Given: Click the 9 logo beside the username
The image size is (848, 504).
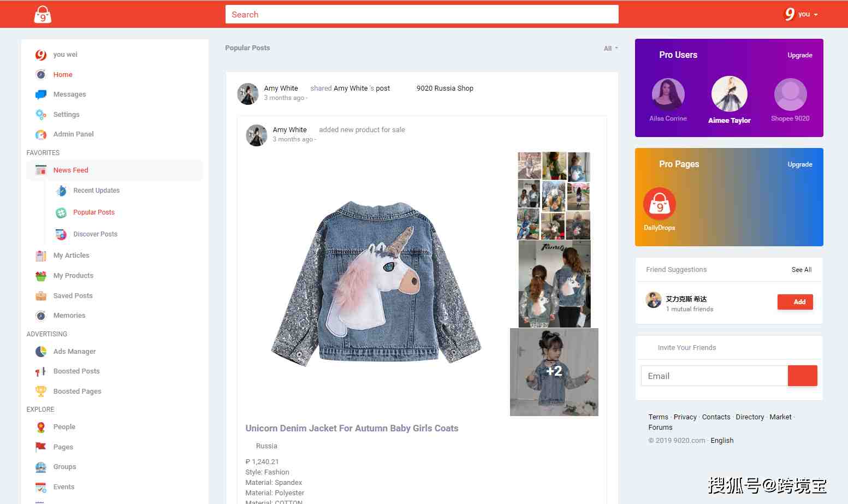Looking at the screenshot, I should [x=790, y=14].
